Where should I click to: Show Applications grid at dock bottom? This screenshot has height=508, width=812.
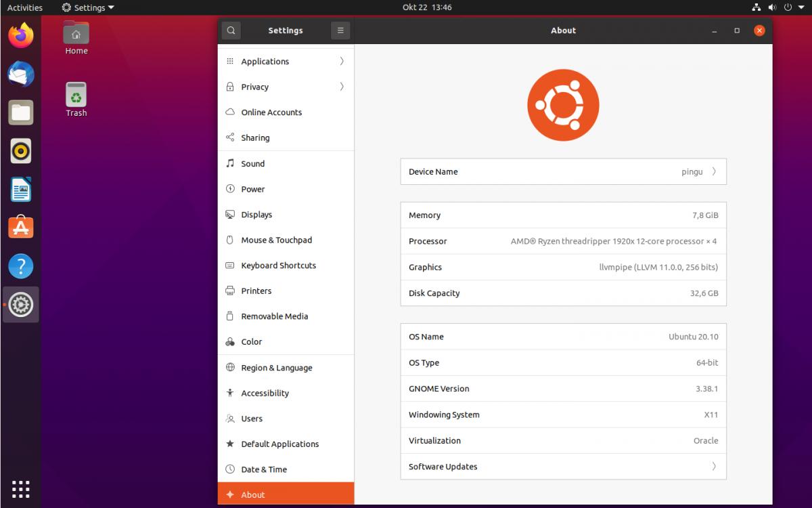pyautogui.click(x=21, y=488)
